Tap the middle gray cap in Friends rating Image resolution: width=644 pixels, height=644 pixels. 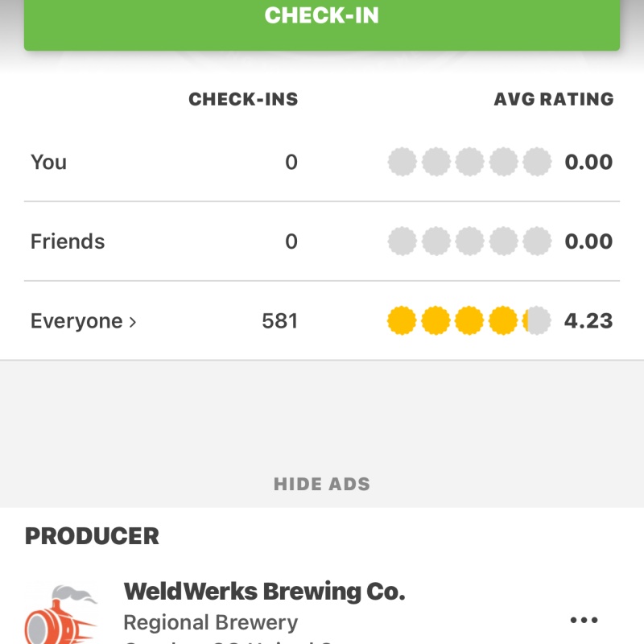pos(469,241)
